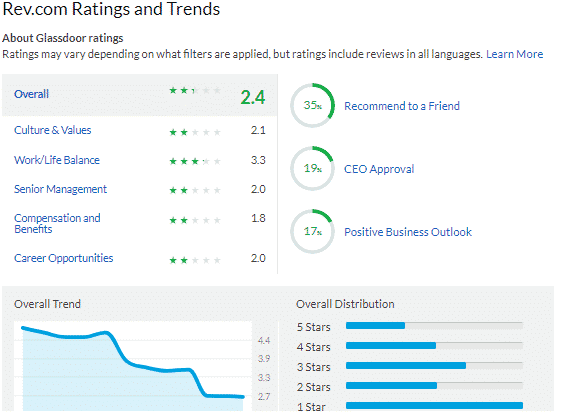This screenshot has width=565, height=420.
Task: Click the 5 Stars label
Action: click(x=313, y=327)
